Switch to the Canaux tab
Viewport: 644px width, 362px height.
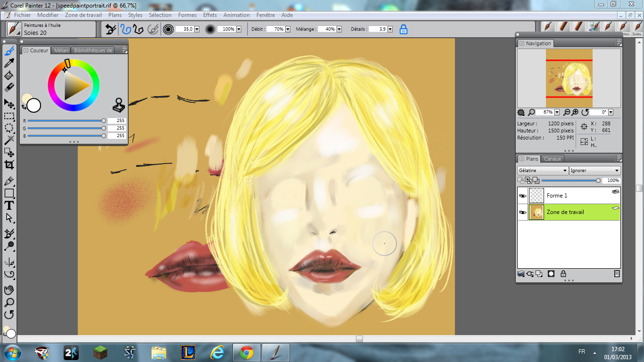point(553,159)
